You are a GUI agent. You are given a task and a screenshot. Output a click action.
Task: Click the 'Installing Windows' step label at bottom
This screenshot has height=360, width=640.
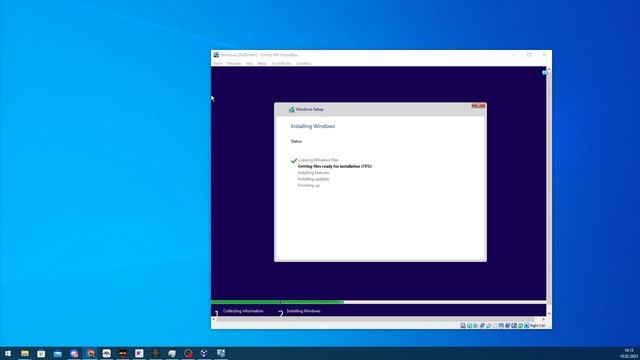click(x=303, y=311)
